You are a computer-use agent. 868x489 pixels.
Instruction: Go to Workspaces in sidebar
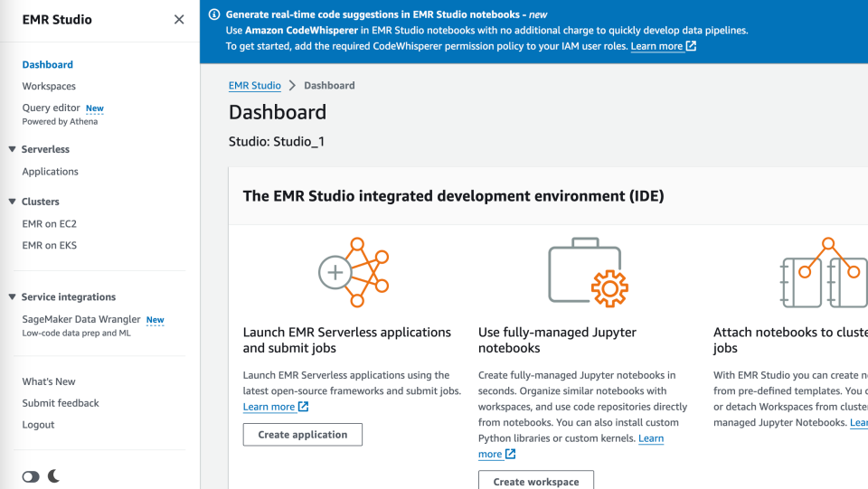pyautogui.click(x=49, y=86)
